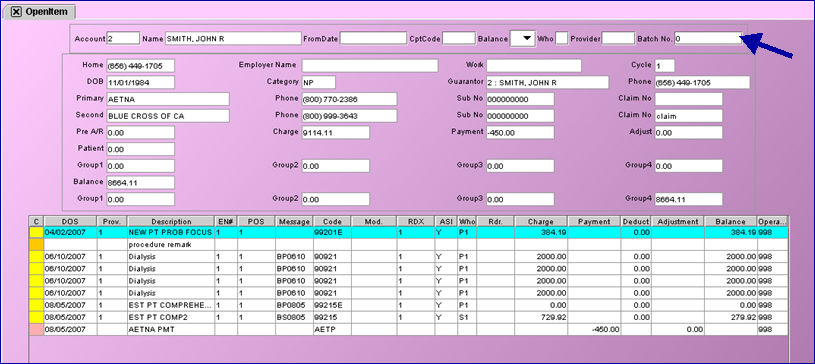Screen dimensions: 815x364
Task: Click the Guarantor field
Action: pos(547,82)
